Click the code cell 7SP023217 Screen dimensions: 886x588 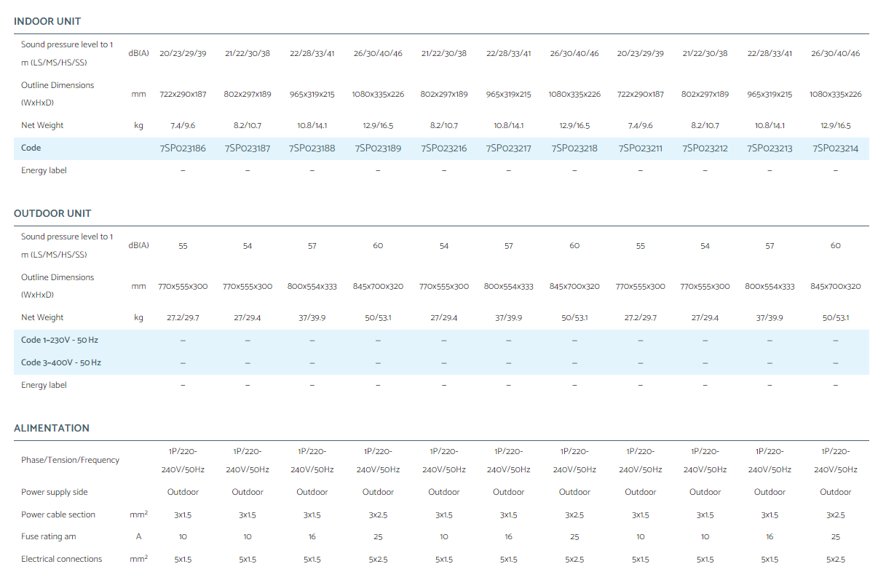(509, 148)
